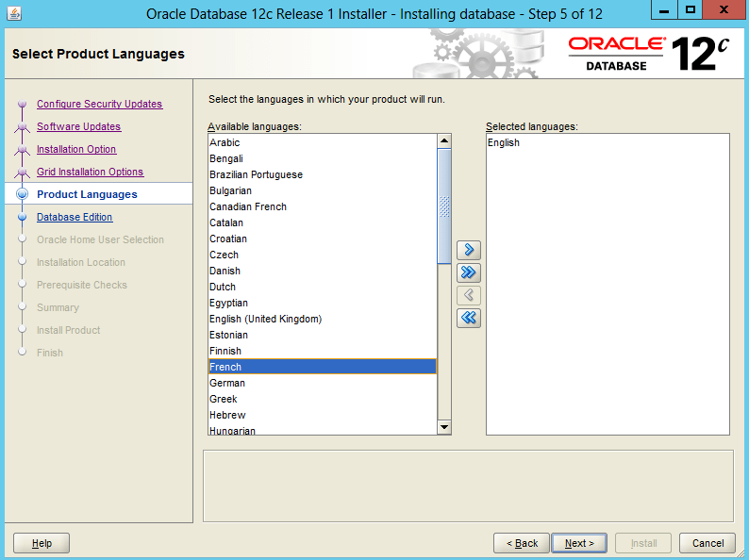Jump to Database Edition step
The width and height of the screenshot is (749, 560).
75,217
